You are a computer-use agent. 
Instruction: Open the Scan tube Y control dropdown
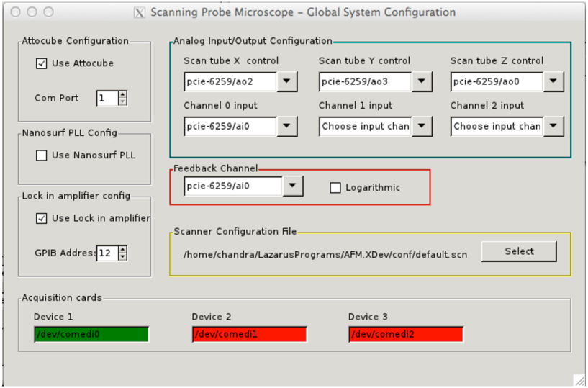pyautogui.click(x=422, y=81)
